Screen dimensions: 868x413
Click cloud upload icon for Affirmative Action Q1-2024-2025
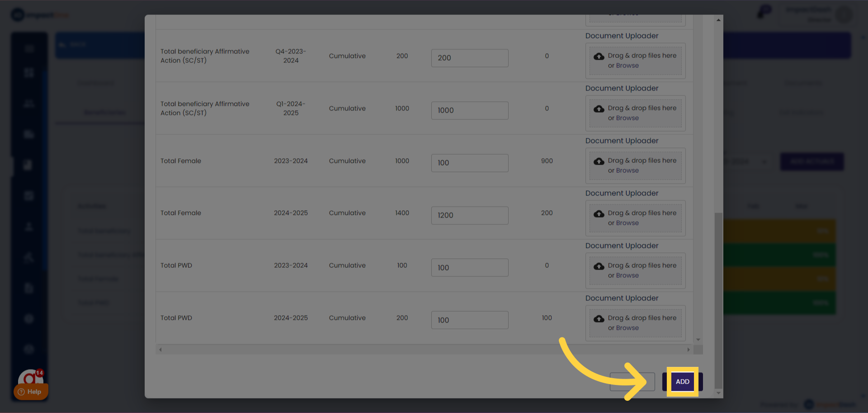(x=599, y=109)
